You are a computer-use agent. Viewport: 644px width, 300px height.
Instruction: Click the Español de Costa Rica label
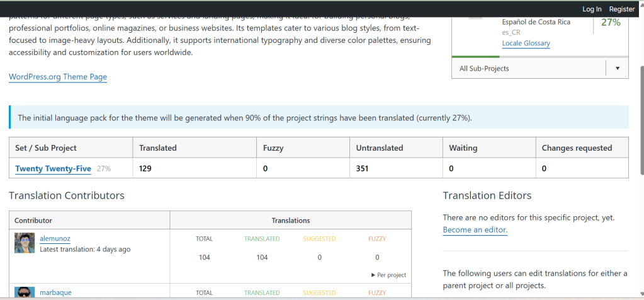pyautogui.click(x=536, y=22)
